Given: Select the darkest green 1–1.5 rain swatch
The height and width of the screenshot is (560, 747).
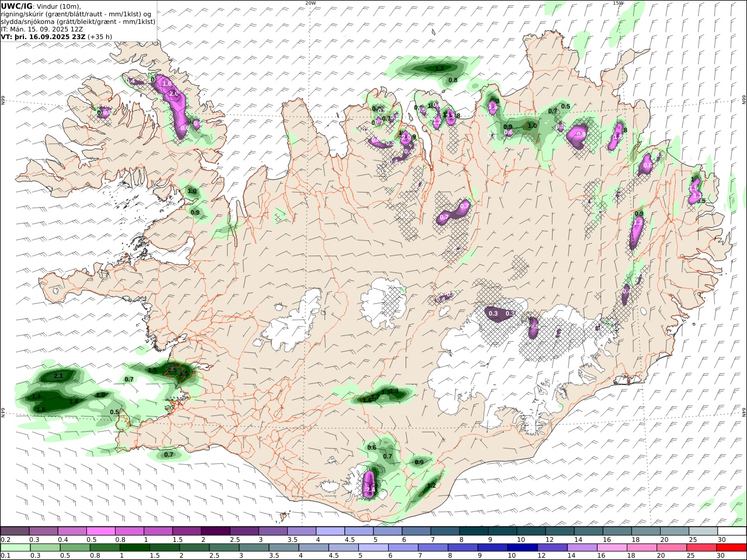Looking at the screenshot, I should [134, 548].
